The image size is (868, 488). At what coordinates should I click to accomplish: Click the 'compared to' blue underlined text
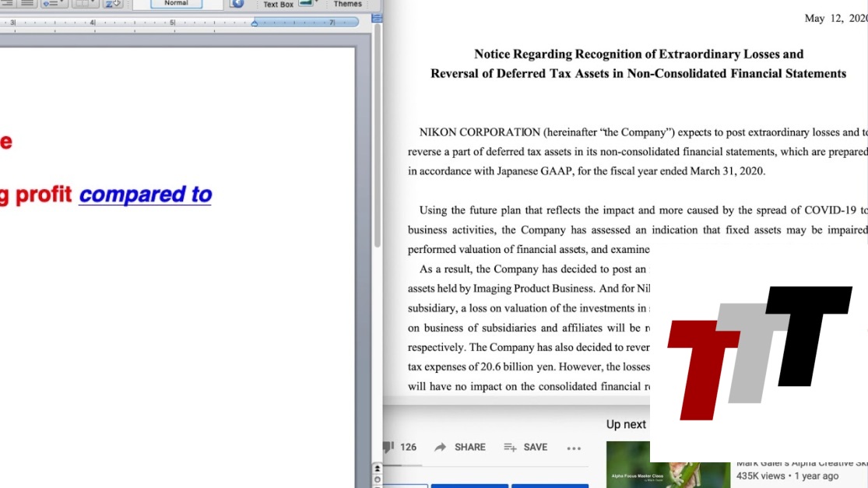click(x=146, y=195)
